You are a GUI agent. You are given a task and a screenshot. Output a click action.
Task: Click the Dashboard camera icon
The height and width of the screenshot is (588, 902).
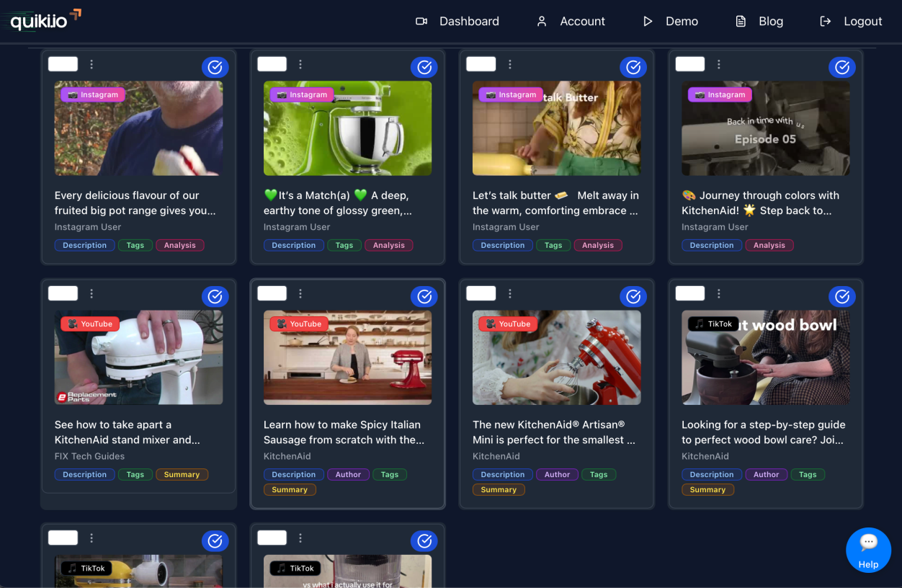[421, 22]
